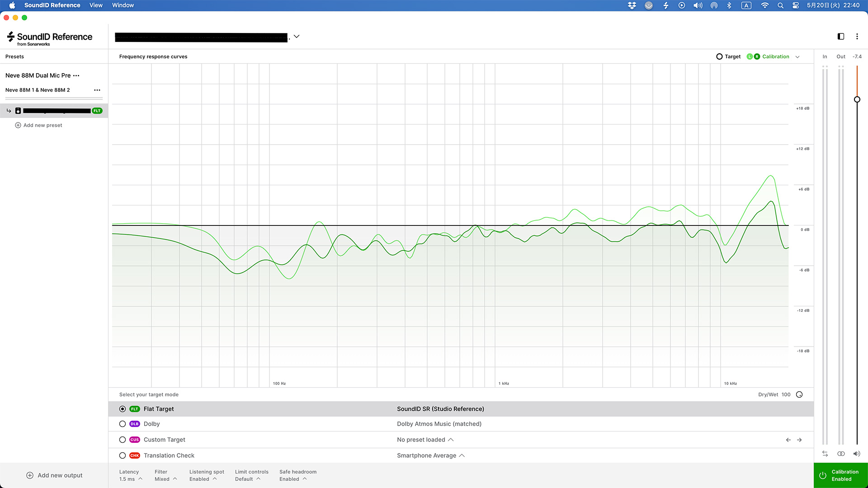Select the Translation Check radio button

pos(123,455)
